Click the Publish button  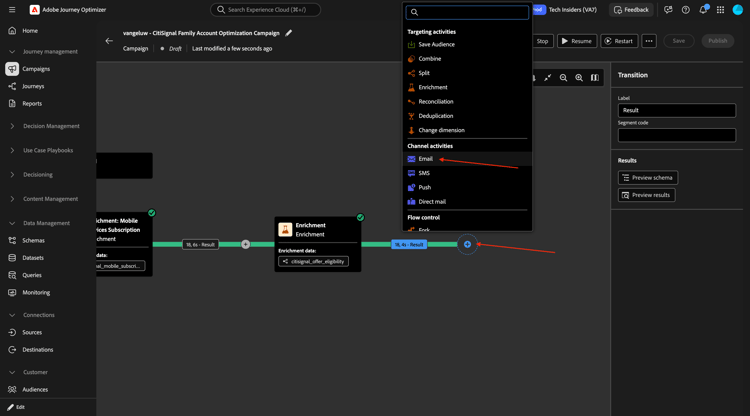[717, 41]
